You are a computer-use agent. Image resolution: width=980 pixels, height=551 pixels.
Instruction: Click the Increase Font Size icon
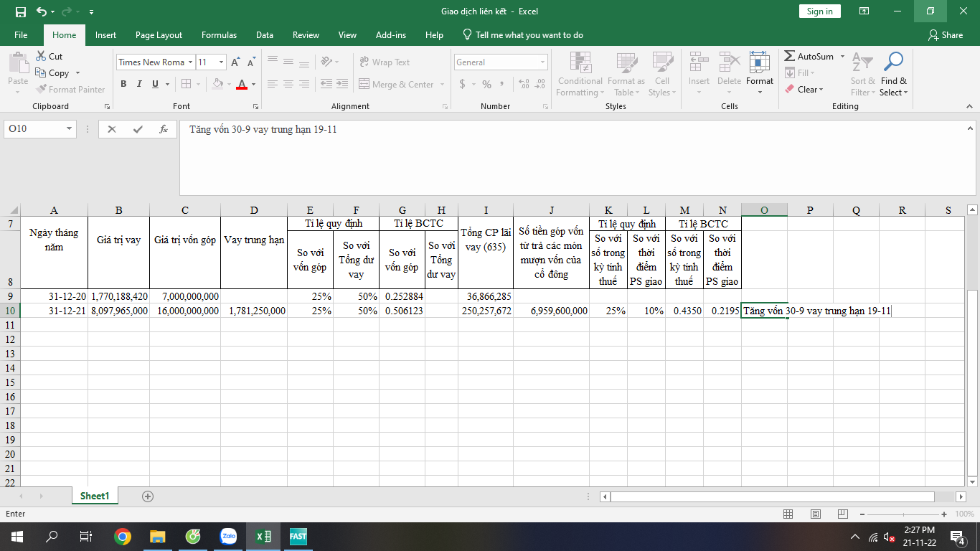coord(235,62)
